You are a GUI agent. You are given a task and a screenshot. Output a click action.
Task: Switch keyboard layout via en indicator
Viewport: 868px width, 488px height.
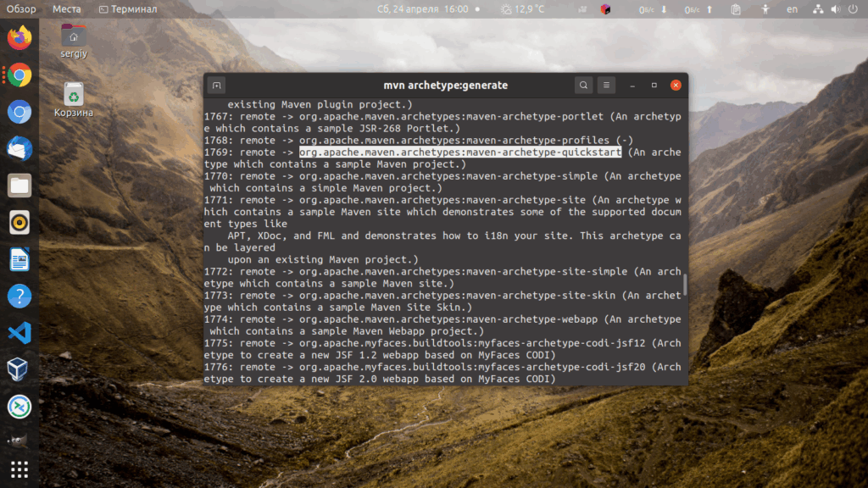[x=793, y=9]
